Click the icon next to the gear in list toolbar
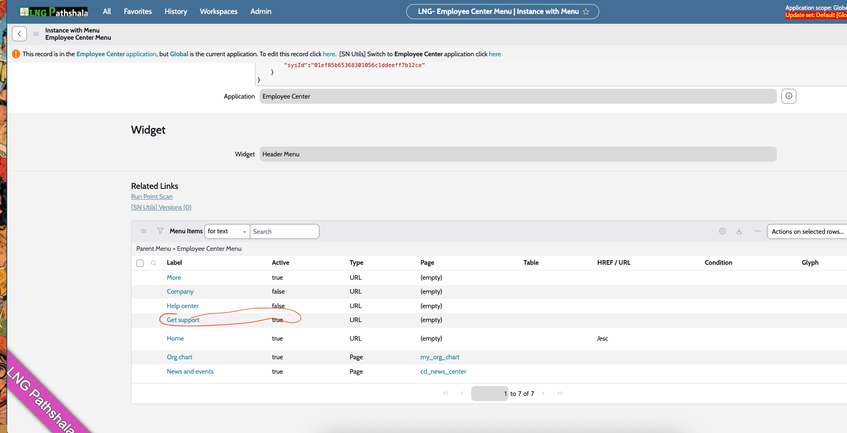The width and height of the screenshot is (847, 433). click(x=739, y=231)
